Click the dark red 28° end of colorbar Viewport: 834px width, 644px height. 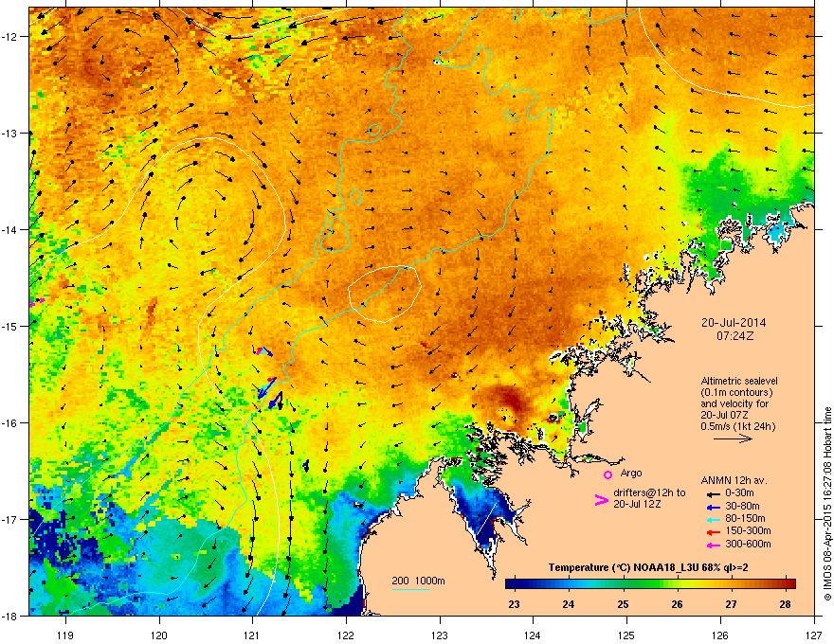click(x=789, y=584)
